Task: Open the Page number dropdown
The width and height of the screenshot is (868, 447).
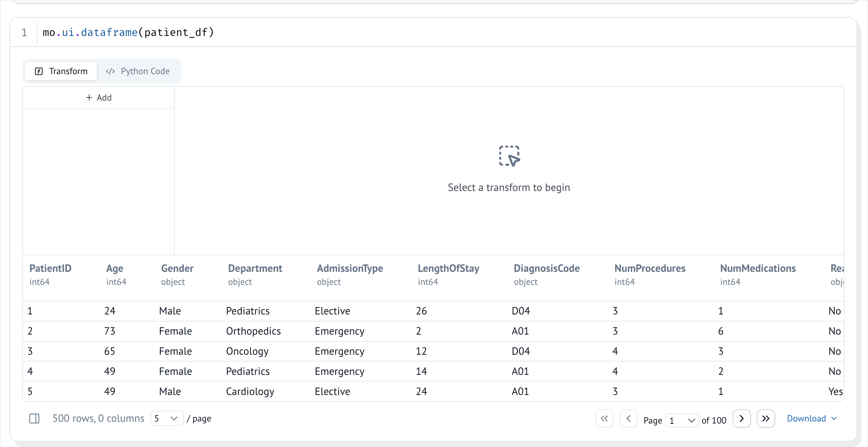Action: [x=682, y=420]
